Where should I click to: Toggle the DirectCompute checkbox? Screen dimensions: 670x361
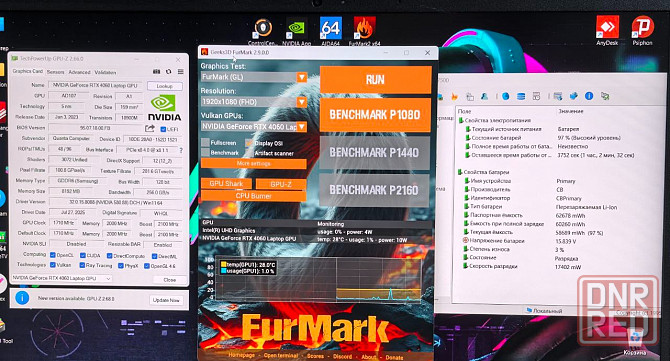(x=109, y=255)
